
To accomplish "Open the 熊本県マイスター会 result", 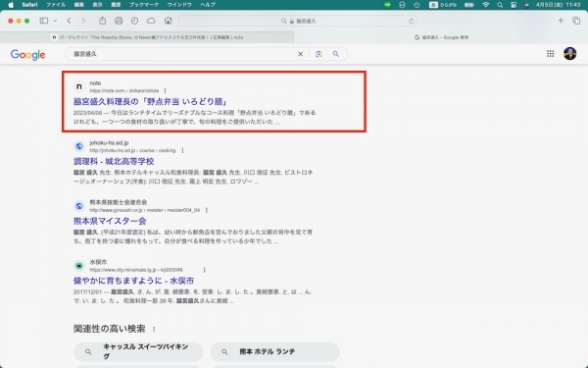I will coord(110,221).
